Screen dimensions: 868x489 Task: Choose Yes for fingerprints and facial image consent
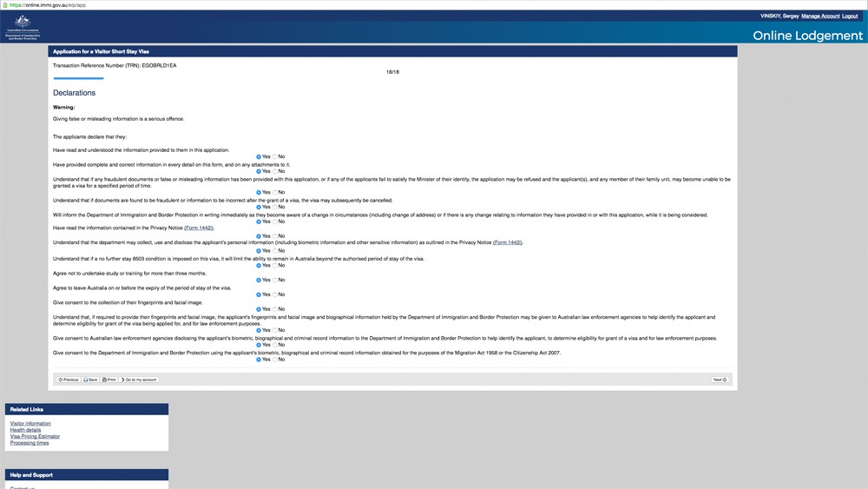pos(259,309)
